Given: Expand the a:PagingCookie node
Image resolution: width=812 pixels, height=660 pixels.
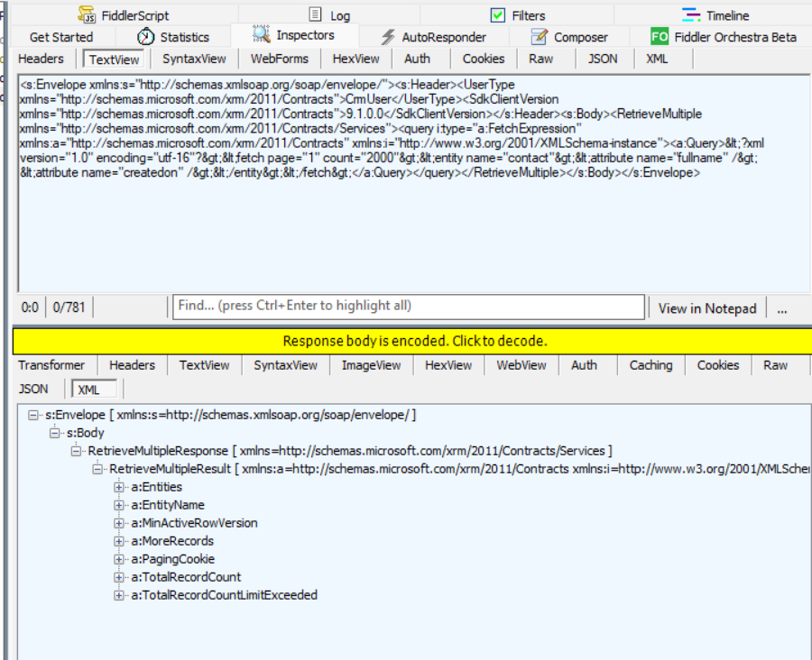Looking at the screenshot, I should pos(119,560).
